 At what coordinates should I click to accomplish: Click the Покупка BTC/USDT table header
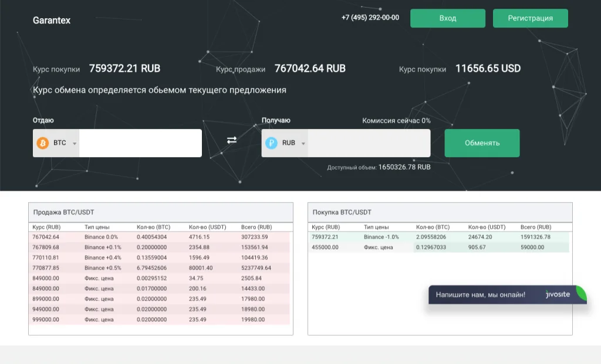[x=440, y=212]
